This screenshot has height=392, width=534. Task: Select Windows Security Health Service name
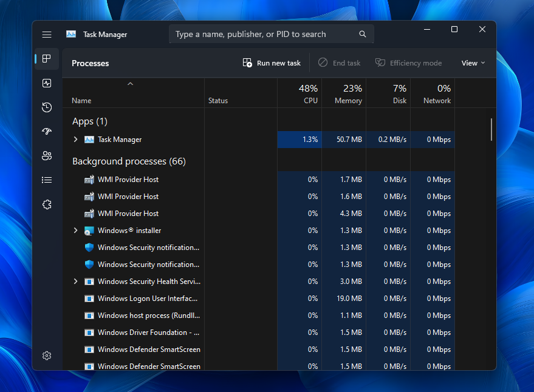coord(149,282)
